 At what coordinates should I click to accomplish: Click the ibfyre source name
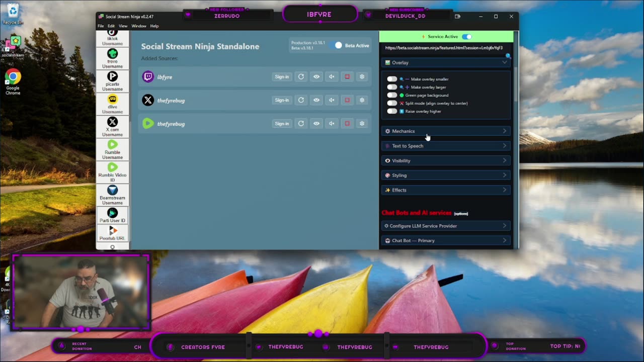(x=165, y=77)
